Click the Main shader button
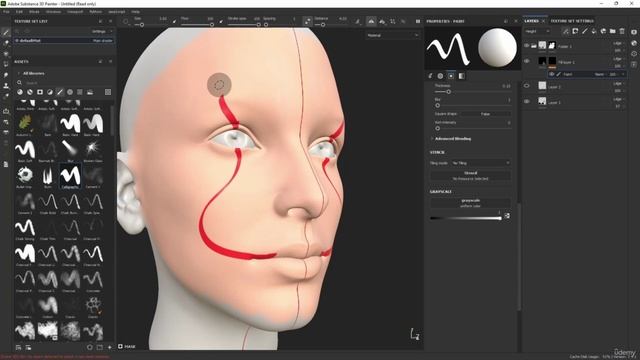The width and height of the screenshot is (640, 360). point(102,41)
